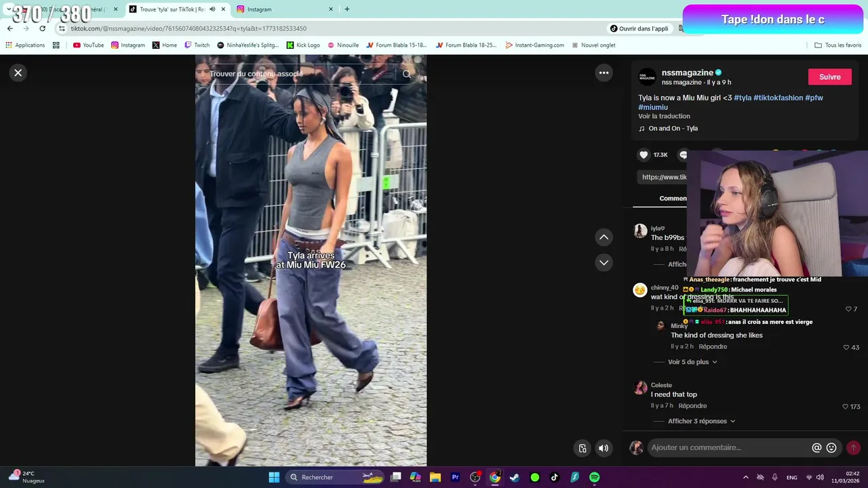The width and height of the screenshot is (868, 488).
Task: Open TikTok app from the taskbar
Action: [x=555, y=477]
